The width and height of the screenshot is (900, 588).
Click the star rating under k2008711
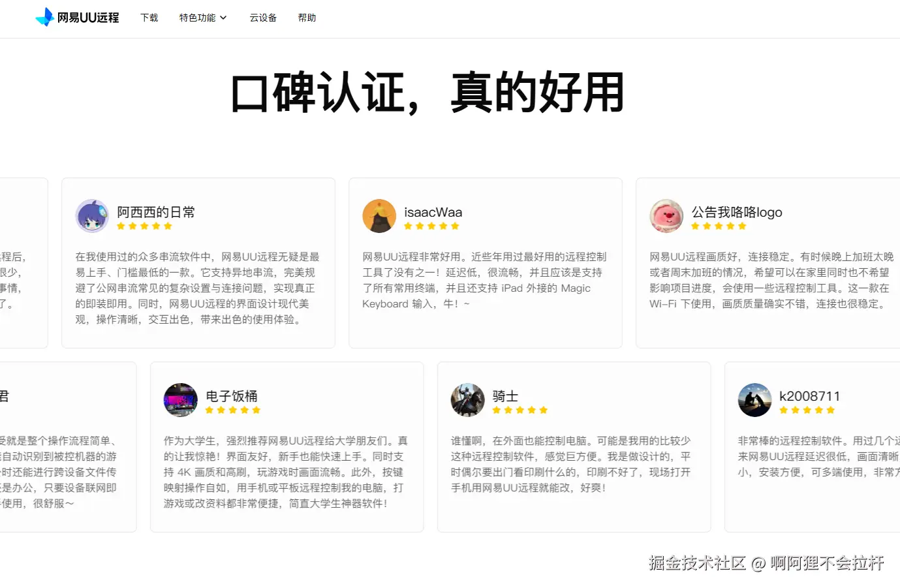[x=807, y=410]
